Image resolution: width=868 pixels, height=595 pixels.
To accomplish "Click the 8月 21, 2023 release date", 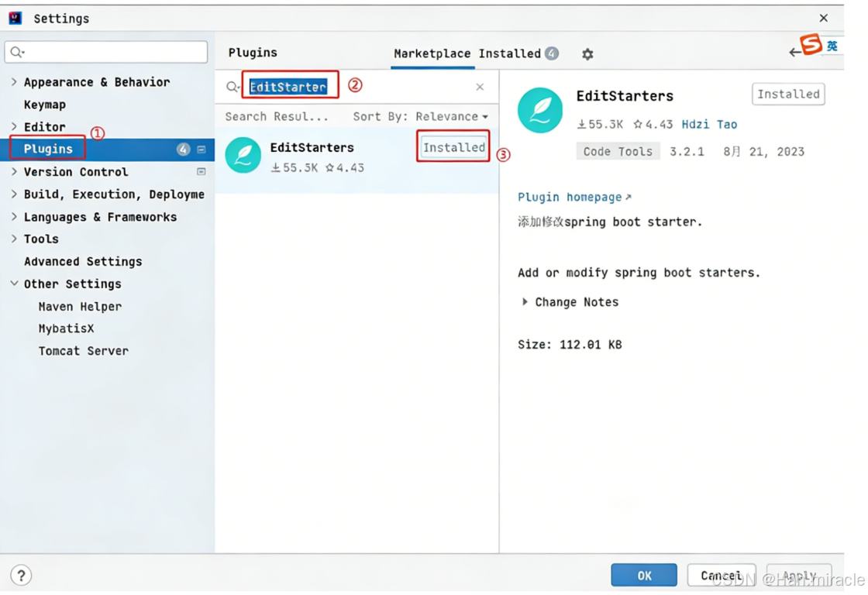I will click(764, 152).
